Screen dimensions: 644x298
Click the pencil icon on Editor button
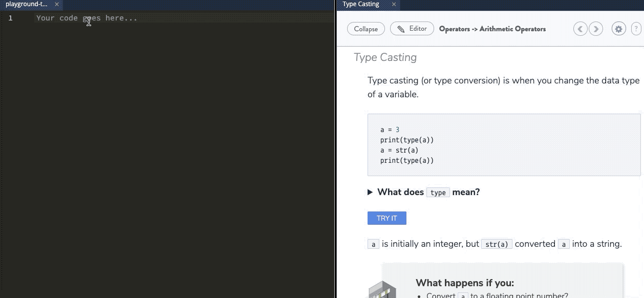coord(401,29)
